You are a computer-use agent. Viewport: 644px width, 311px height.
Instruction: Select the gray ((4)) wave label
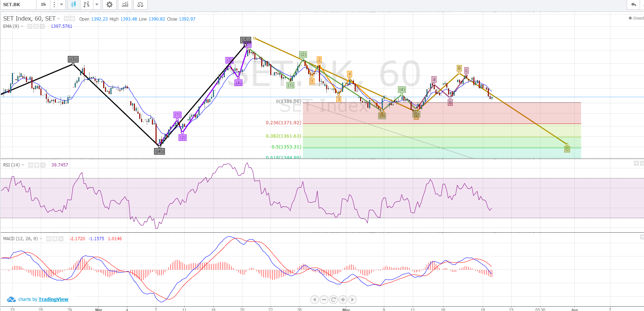(159, 151)
